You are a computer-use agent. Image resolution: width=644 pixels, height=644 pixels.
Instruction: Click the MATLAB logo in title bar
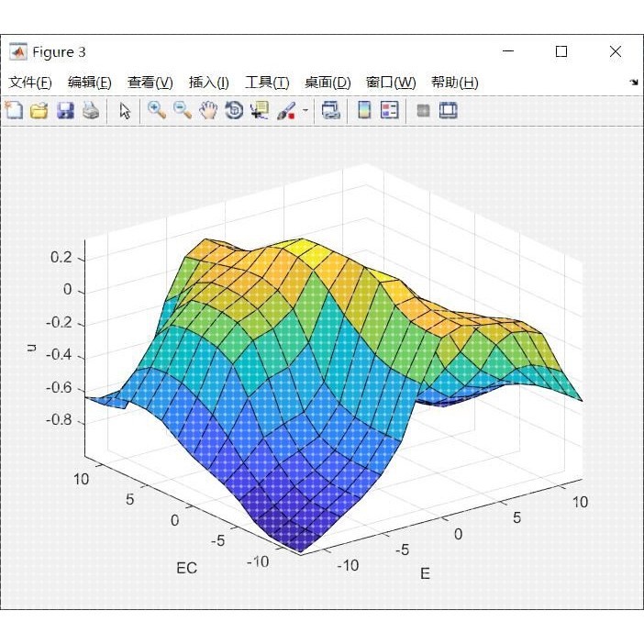18,51
